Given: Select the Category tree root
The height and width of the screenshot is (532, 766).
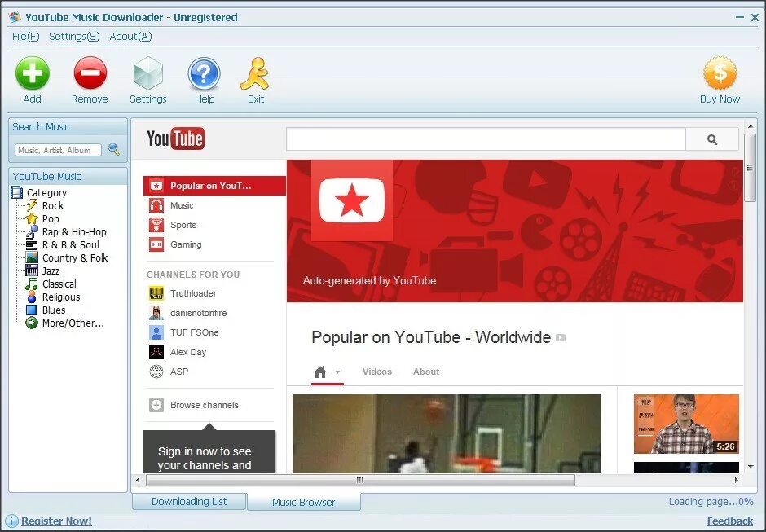Looking at the screenshot, I should tap(47, 192).
